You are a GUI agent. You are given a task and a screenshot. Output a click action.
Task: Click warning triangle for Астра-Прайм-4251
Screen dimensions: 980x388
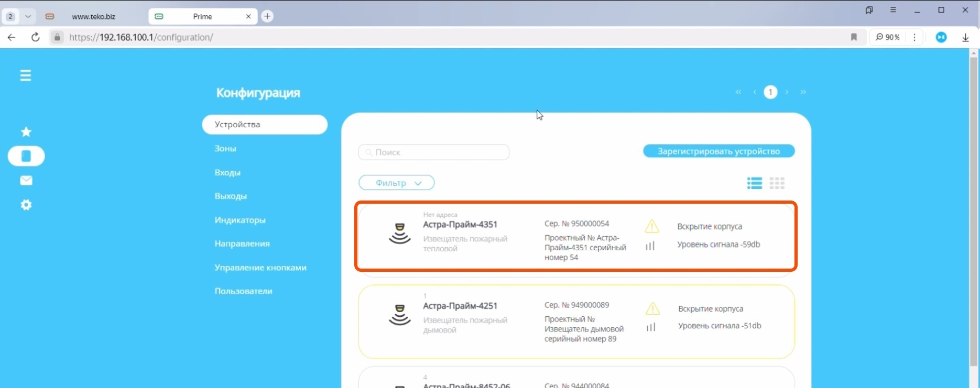653,308
